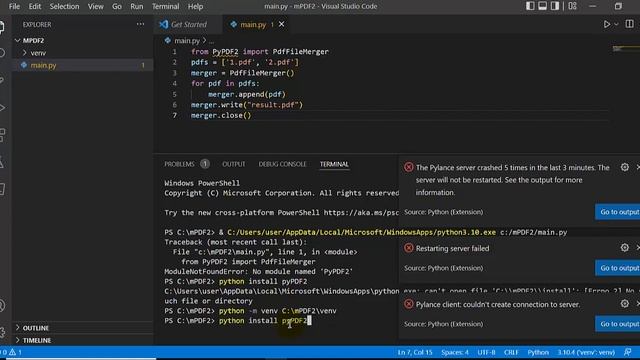The image size is (640, 360).
Task: Toggle panel layout icon in title bar
Action: click(x=542, y=6)
